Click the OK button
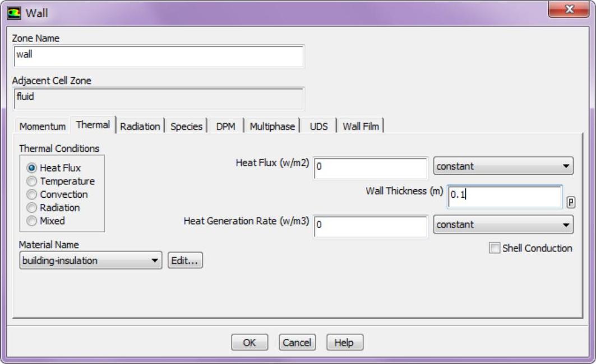Screen dimensions: 596x364 coord(250,342)
